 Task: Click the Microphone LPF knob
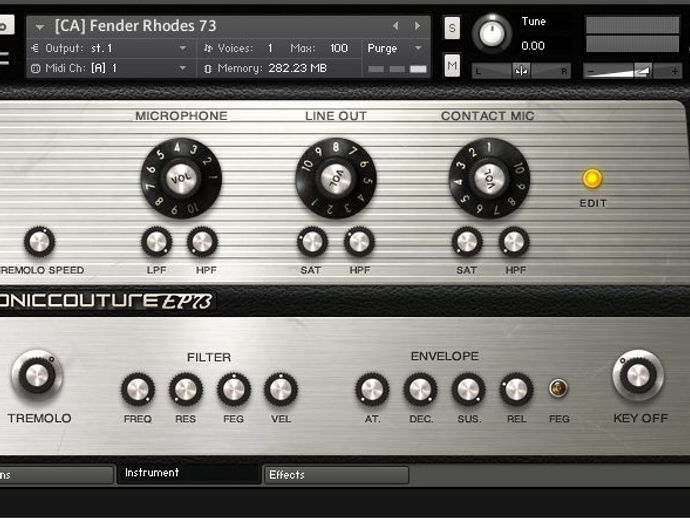(x=156, y=242)
